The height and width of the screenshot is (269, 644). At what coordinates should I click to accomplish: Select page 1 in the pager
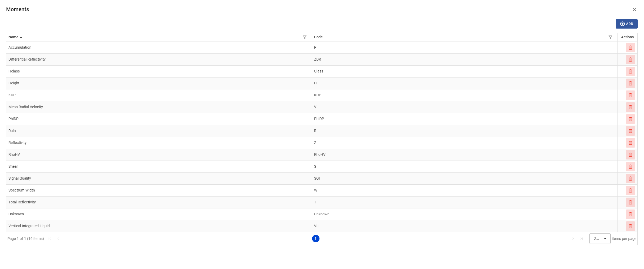[x=316, y=239]
